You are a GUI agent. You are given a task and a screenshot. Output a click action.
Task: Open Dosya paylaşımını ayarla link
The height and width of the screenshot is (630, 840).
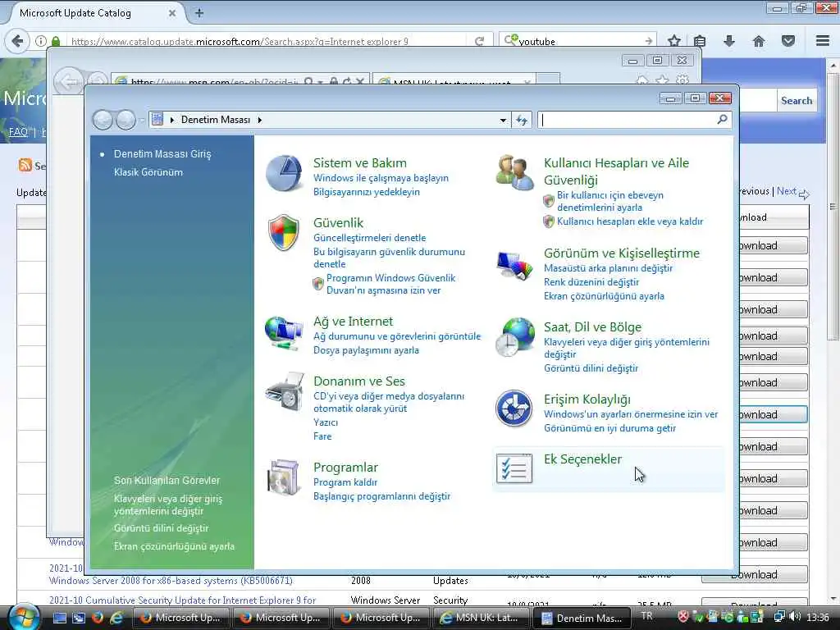click(x=367, y=350)
